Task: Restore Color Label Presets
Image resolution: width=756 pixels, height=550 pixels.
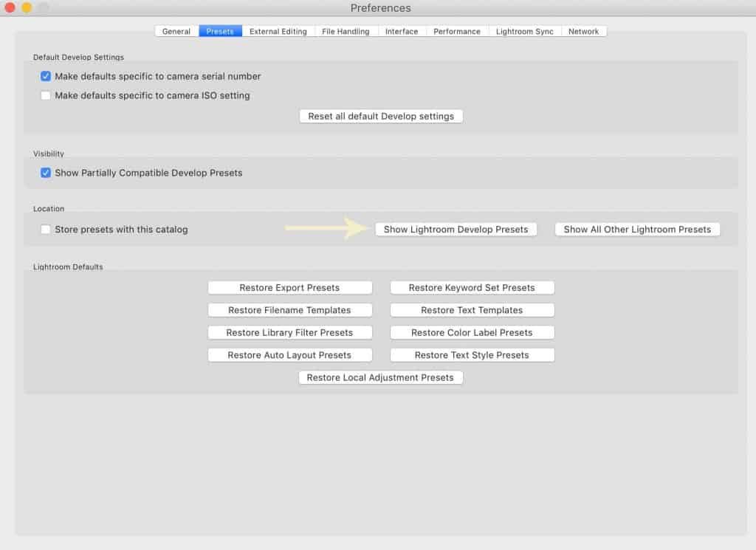Action: pos(472,333)
